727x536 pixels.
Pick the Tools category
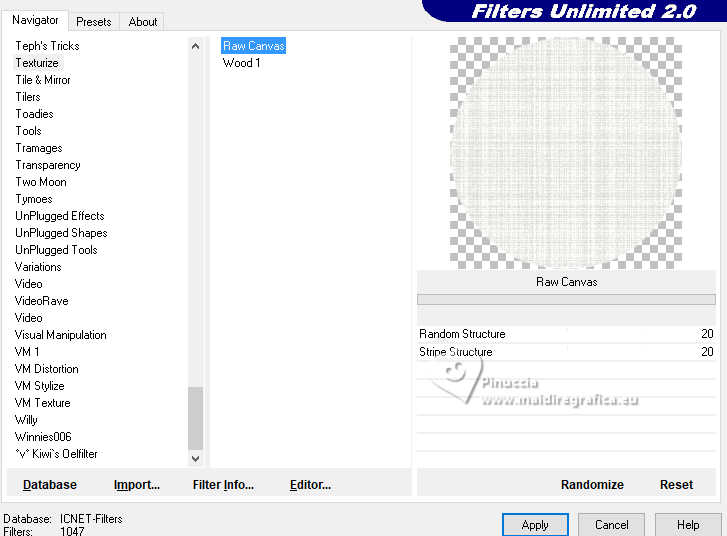point(28,131)
